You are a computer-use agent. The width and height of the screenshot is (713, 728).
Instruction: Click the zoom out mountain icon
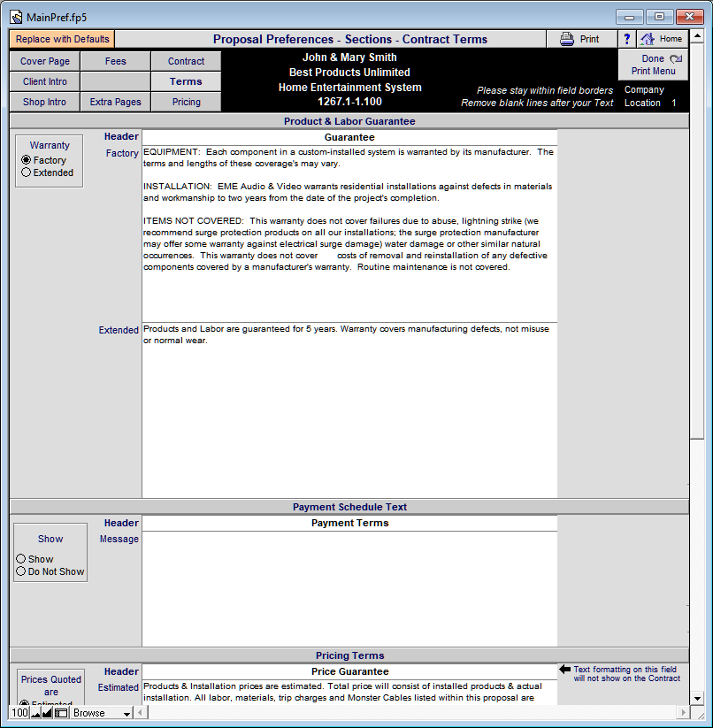click(35, 713)
